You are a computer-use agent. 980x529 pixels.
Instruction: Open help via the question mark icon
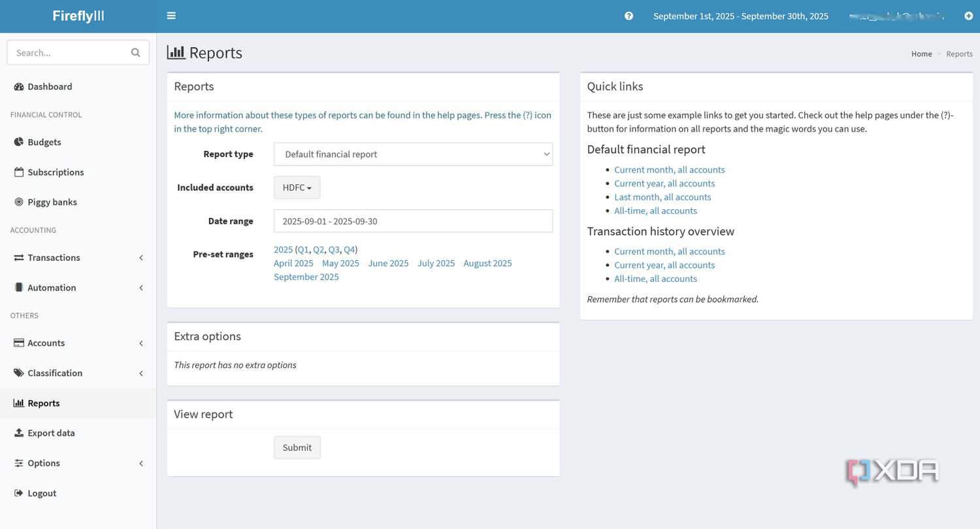(629, 16)
